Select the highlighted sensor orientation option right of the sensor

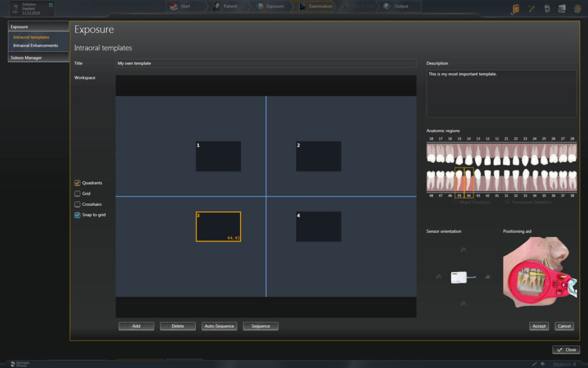coord(488,277)
